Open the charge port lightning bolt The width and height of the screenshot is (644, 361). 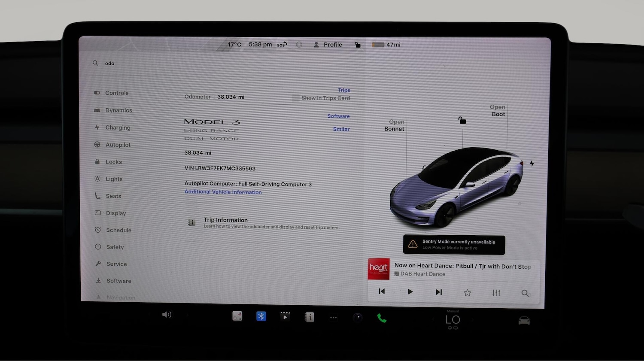532,164
